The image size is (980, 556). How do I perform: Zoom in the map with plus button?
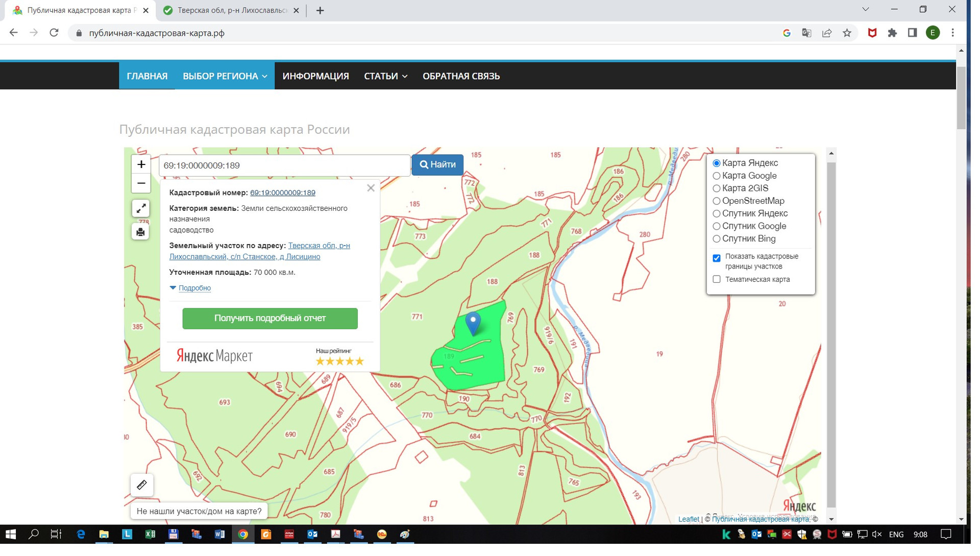[x=141, y=164]
